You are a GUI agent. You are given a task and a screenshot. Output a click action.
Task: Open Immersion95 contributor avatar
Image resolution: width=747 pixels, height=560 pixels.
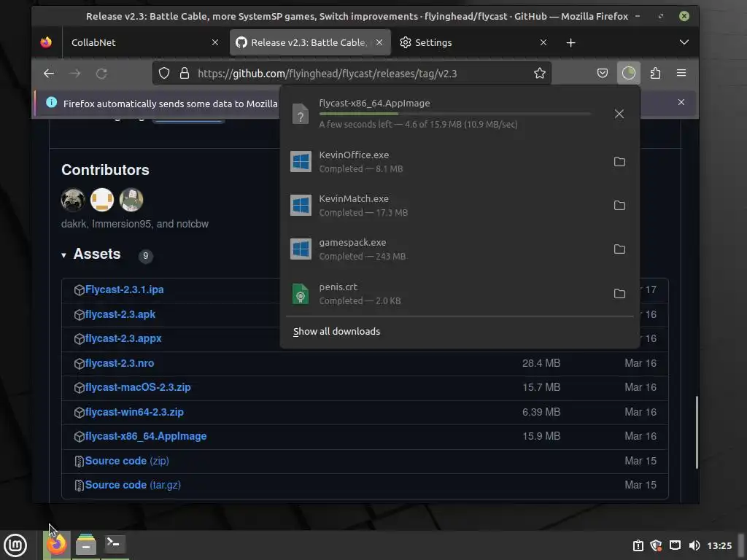click(102, 200)
